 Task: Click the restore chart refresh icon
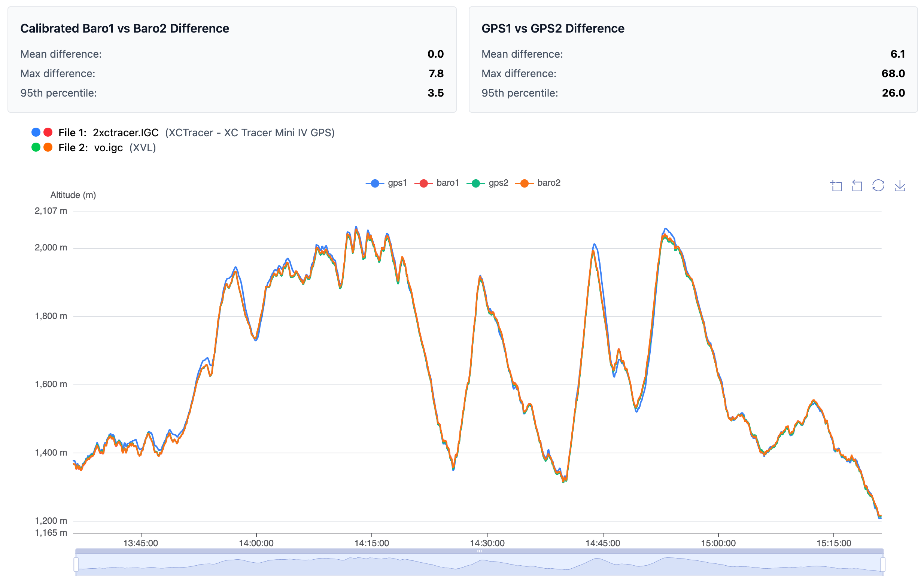(x=878, y=185)
